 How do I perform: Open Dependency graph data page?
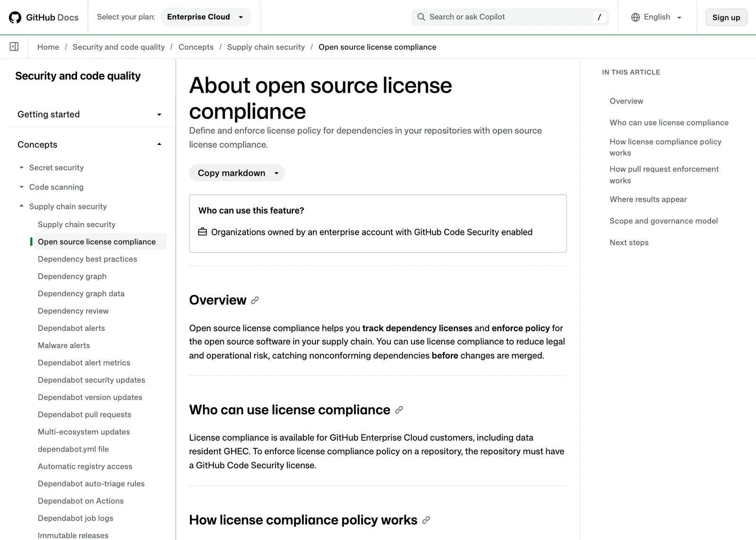pos(81,293)
